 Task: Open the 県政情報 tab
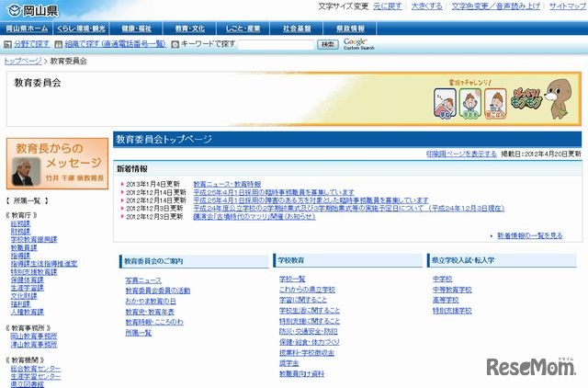[350, 29]
